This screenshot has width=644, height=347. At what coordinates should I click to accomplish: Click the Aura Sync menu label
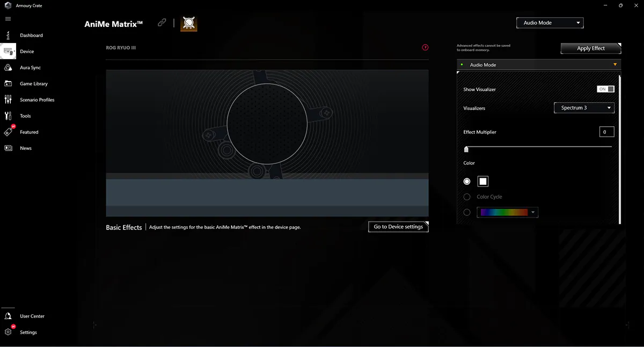[30, 68]
